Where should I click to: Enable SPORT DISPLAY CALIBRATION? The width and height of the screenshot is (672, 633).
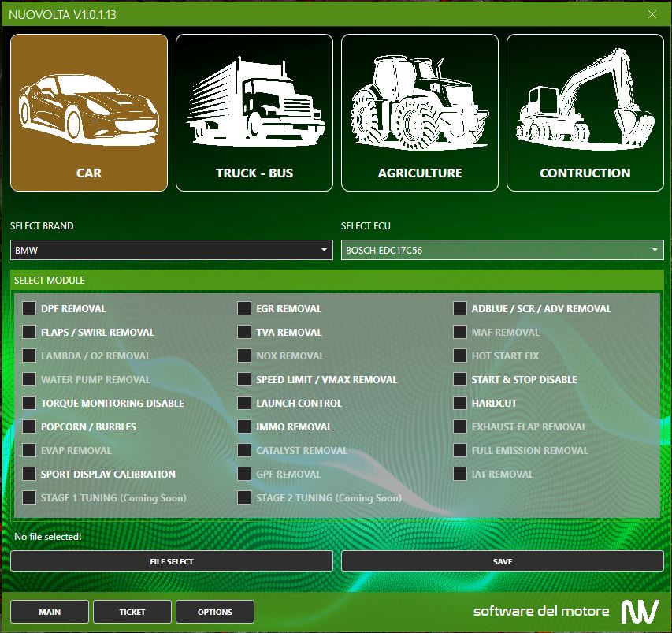[29, 474]
